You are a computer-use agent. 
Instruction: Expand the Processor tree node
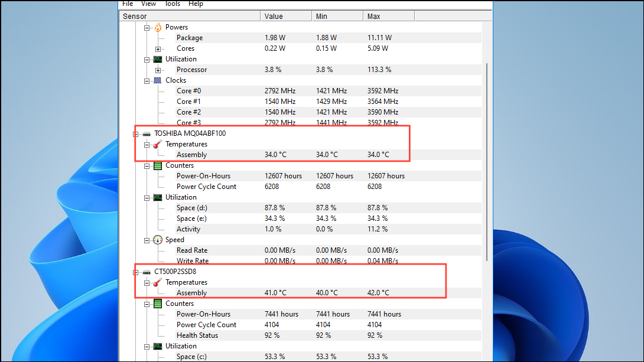[158, 69]
